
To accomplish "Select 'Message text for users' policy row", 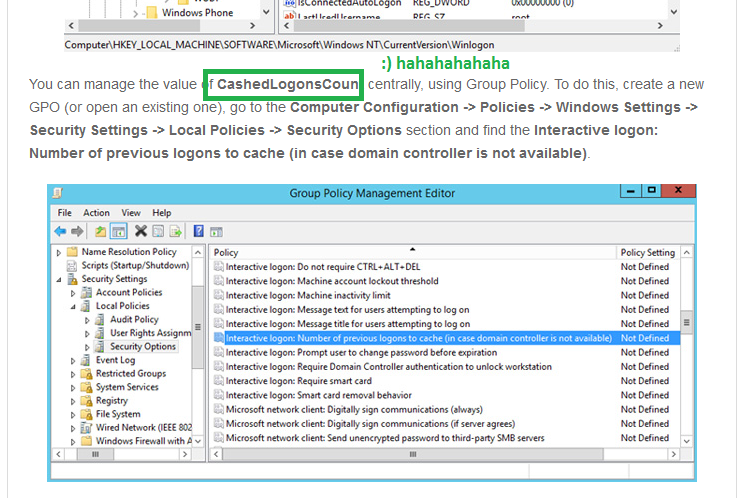I will point(446,309).
